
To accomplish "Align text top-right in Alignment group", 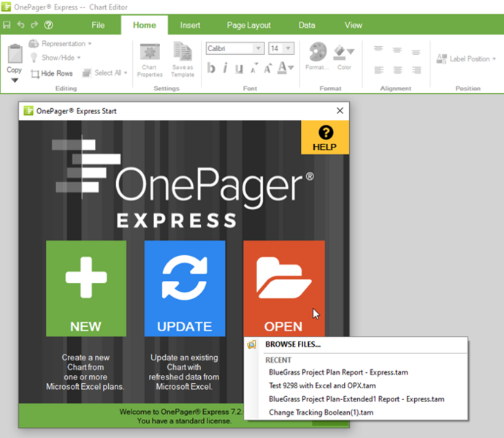I will [416, 52].
